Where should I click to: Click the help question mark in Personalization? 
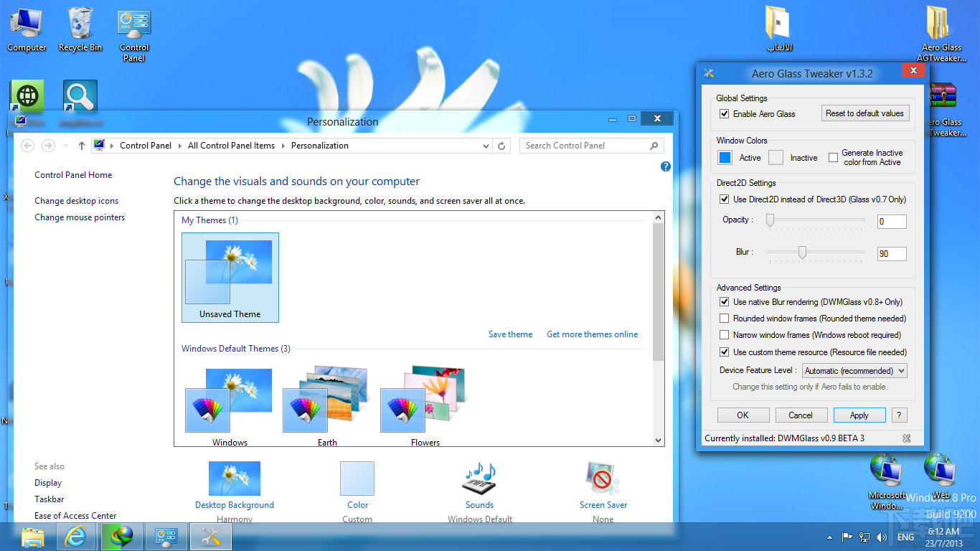[665, 166]
